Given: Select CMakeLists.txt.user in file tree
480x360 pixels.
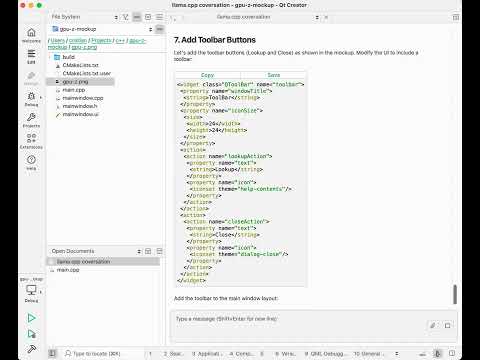Looking at the screenshot, I should click(x=86, y=73).
